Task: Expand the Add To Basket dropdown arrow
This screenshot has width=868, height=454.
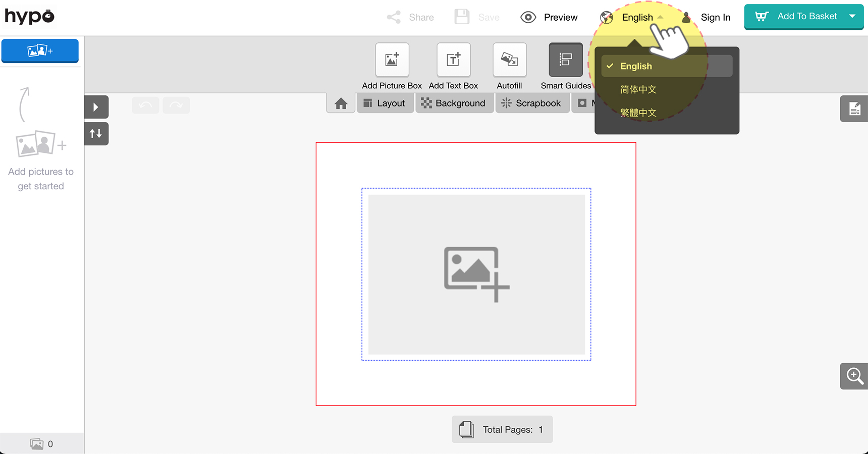Action: click(x=852, y=16)
